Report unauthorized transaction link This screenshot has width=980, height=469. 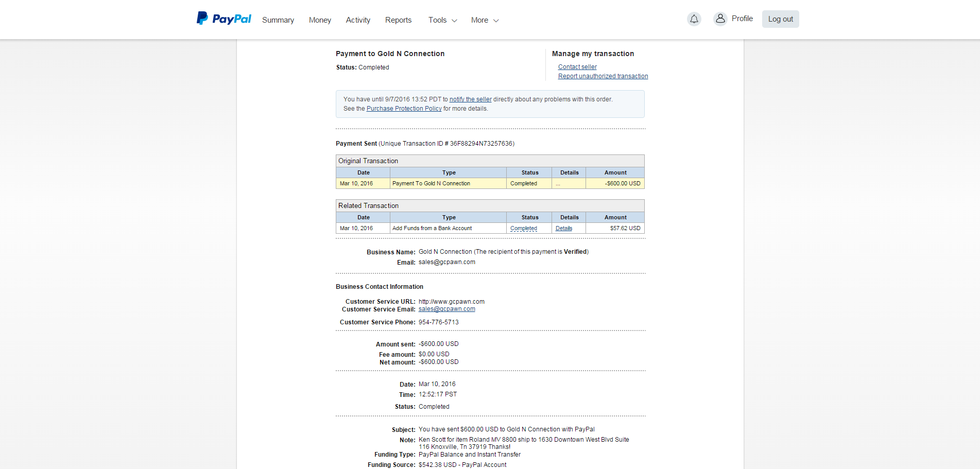point(603,76)
